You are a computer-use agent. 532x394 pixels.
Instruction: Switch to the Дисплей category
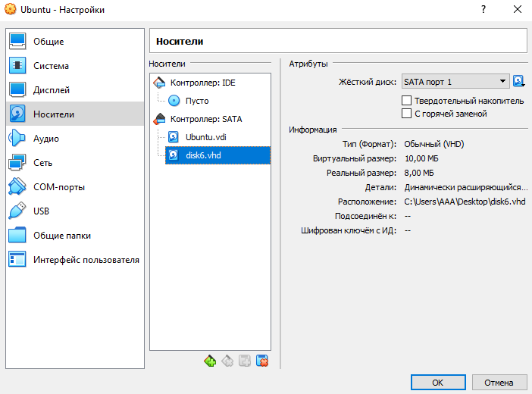click(75, 90)
